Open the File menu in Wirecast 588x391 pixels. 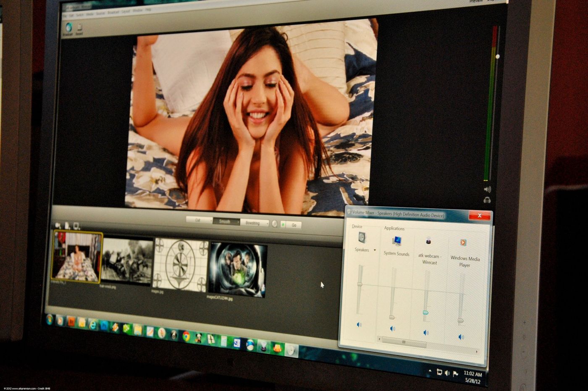point(64,15)
